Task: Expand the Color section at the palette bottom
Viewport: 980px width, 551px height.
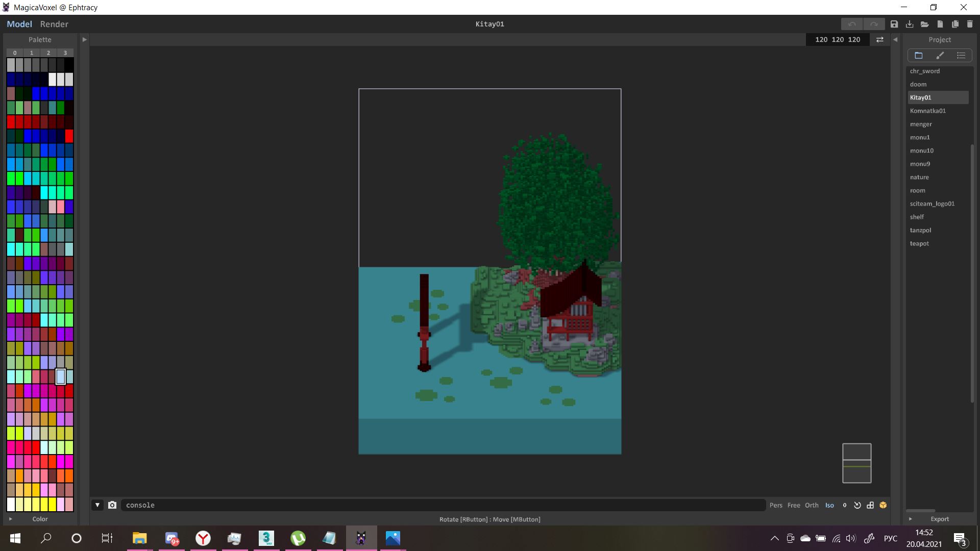Action: pyautogui.click(x=10, y=519)
